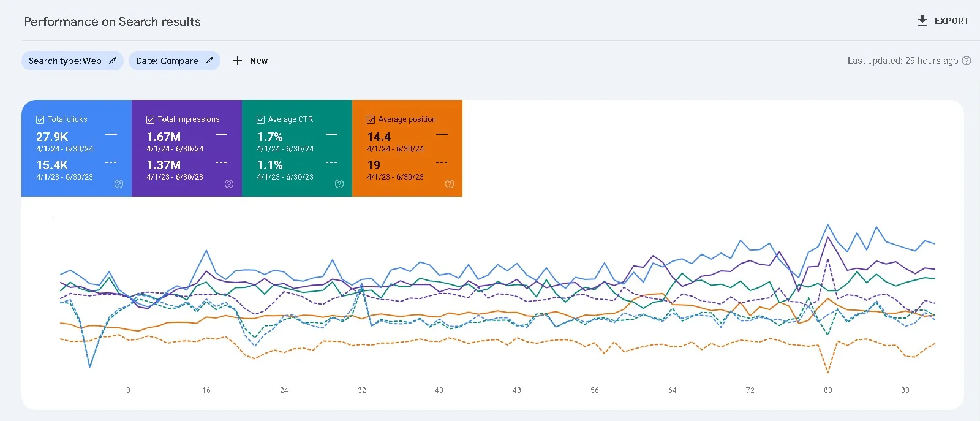980x421 pixels.
Task: Click the New filter button
Action: 258,61
